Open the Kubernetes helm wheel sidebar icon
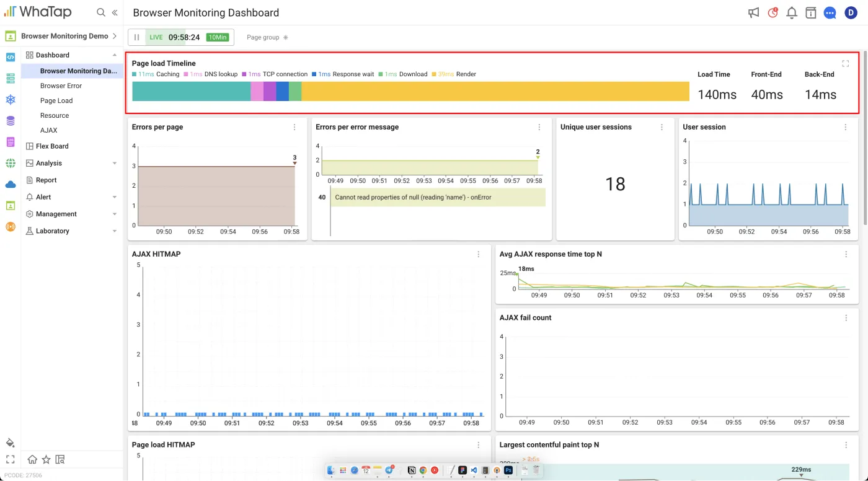868x481 pixels. (x=10, y=99)
